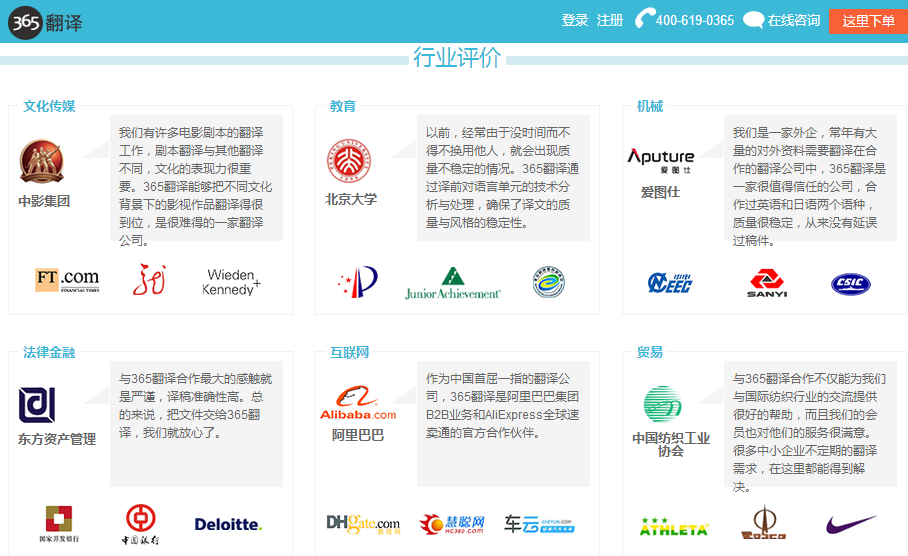Click the COSCO logo
This screenshot has height=556, width=908.
(764, 523)
